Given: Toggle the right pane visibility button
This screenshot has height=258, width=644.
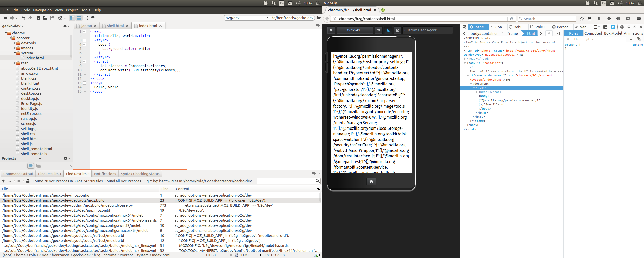Looking at the screenshot, I should click(x=86, y=18).
